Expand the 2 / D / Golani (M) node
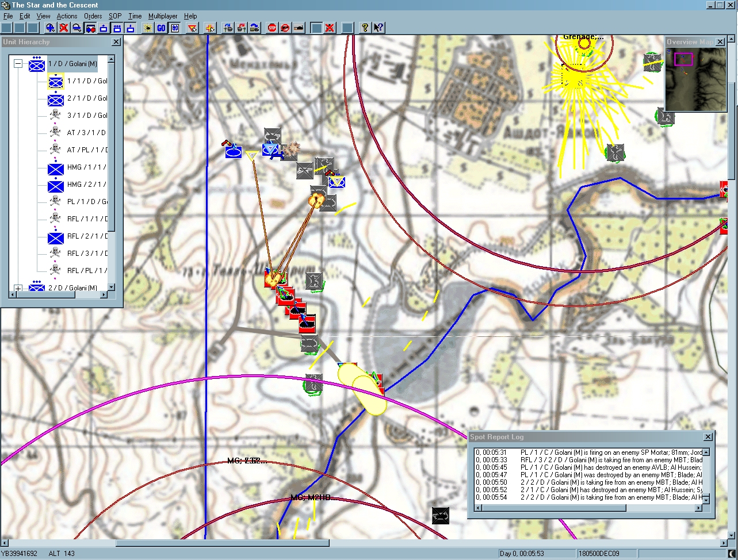 tap(18, 288)
